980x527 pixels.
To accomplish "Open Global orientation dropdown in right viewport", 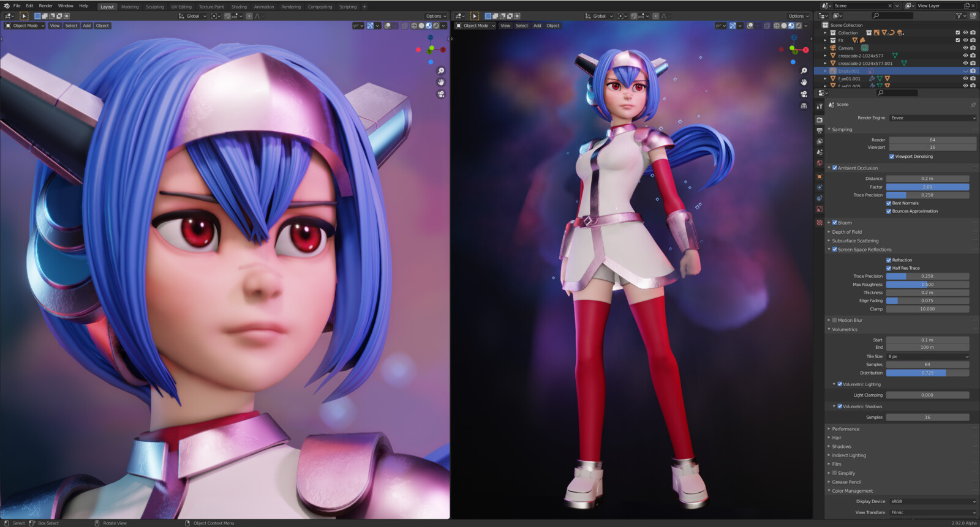I will tap(598, 16).
